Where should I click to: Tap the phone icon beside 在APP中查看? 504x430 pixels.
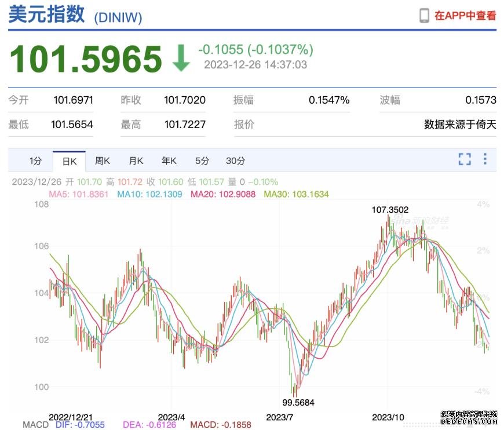424,16
